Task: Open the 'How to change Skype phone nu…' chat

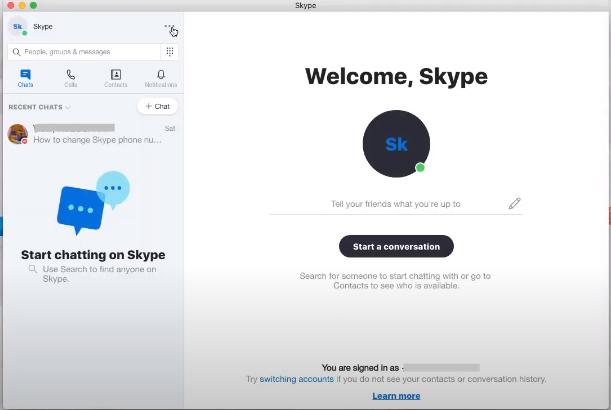Action: pyautogui.click(x=92, y=134)
